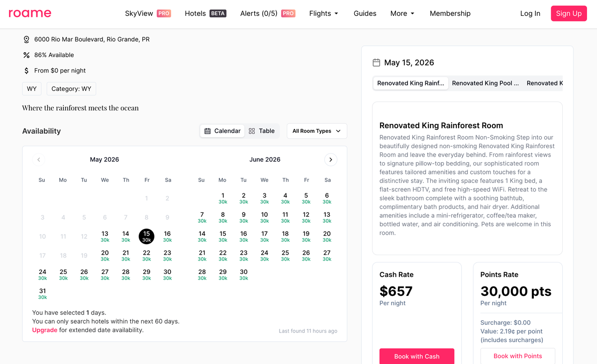Click the roame logo
This screenshot has height=364, width=597.
30,13
